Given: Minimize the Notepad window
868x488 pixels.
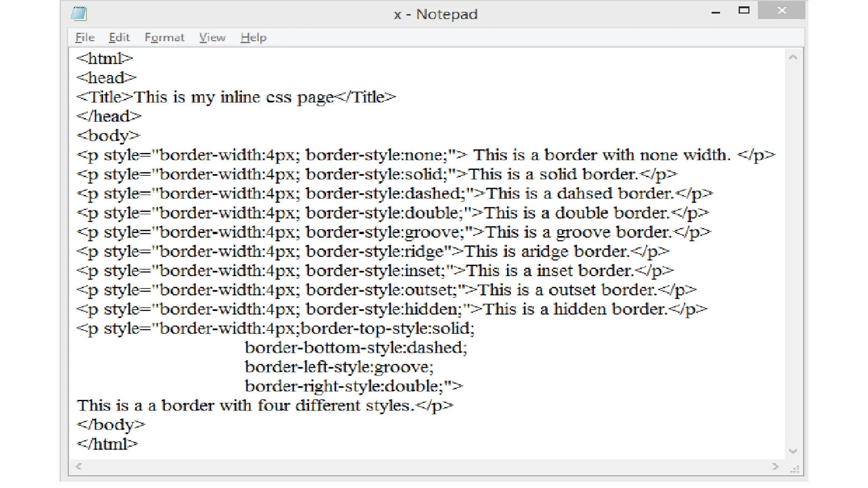Looking at the screenshot, I should point(716,11).
